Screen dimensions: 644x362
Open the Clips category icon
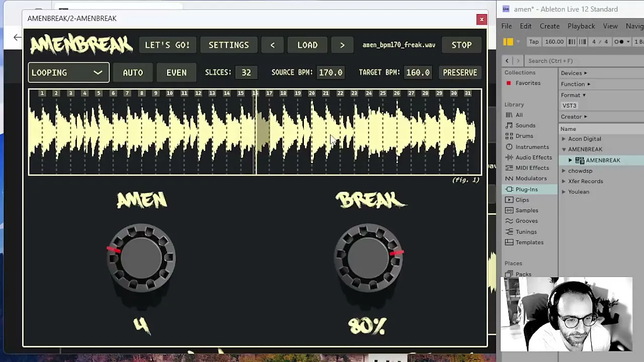[x=509, y=200]
